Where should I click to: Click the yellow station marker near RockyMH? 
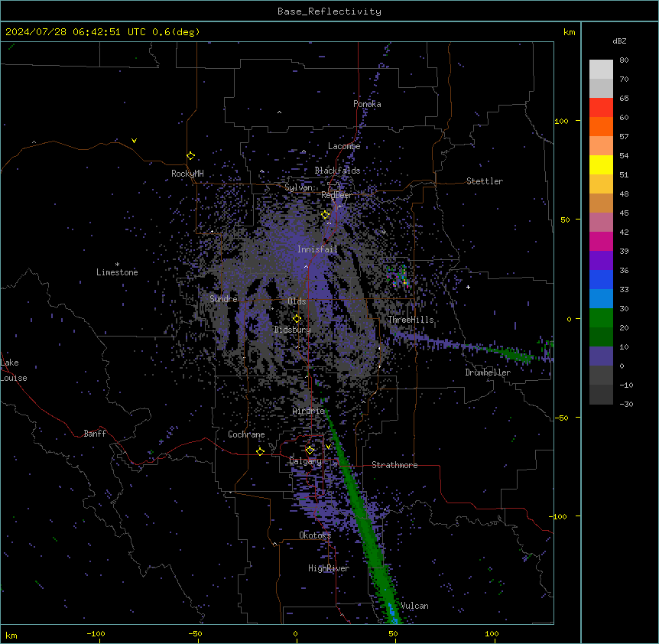pyautogui.click(x=190, y=155)
